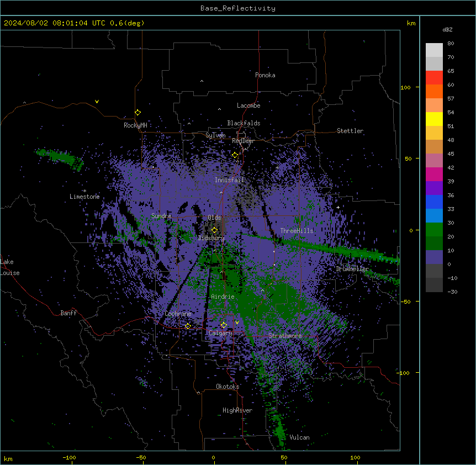Click the Innisfail city label
Screen dimensions: 476x465
[x=229, y=180]
